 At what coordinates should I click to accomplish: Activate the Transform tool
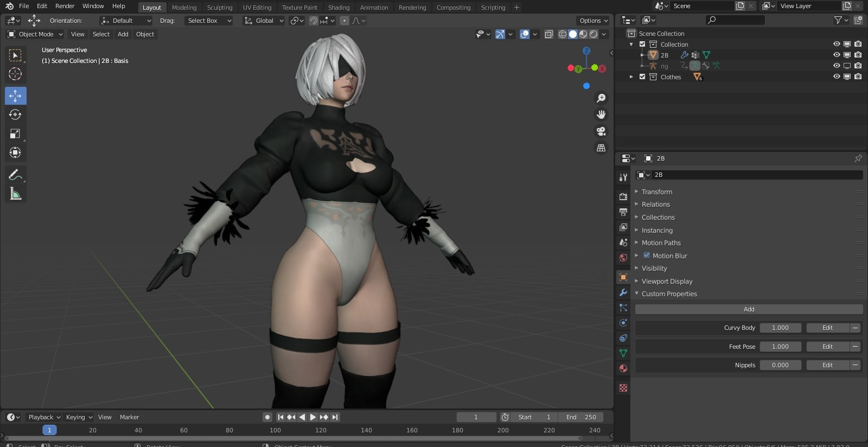(15, 152)
